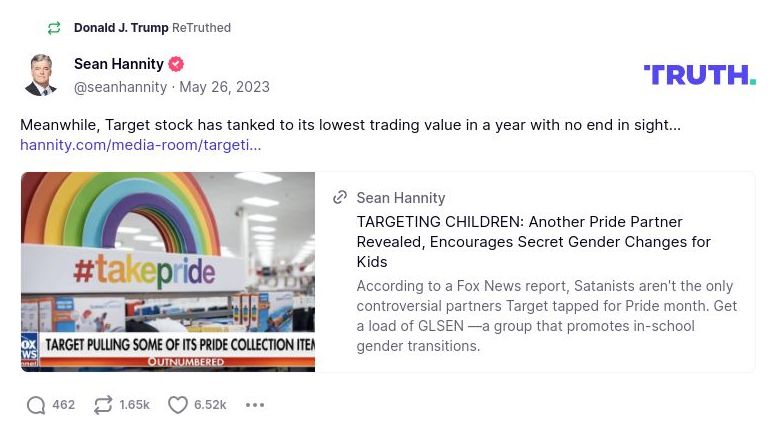Open the #takepride preview image
This screenshot has width=777, height=435.
pyautogui.click(x=168, y=271)
